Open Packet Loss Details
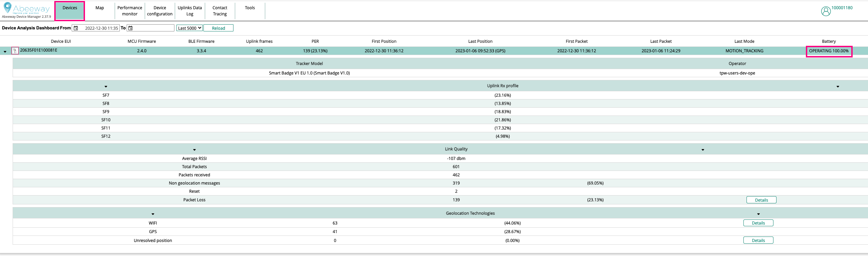 [x=761, y=200]
